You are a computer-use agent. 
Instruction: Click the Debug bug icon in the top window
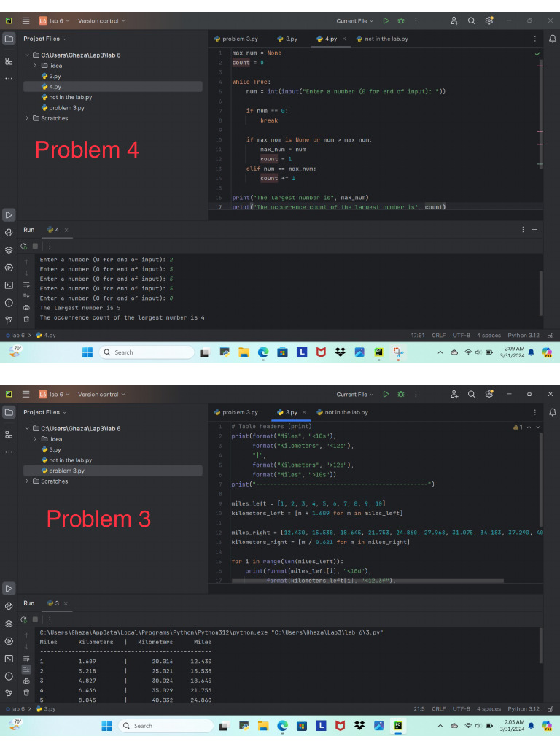[x=400, y=20]
